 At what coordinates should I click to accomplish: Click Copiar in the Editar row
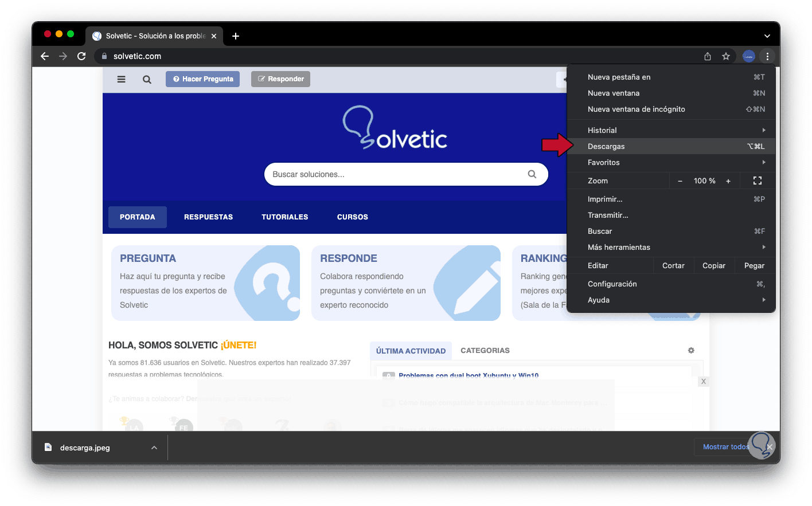[714, 265]
